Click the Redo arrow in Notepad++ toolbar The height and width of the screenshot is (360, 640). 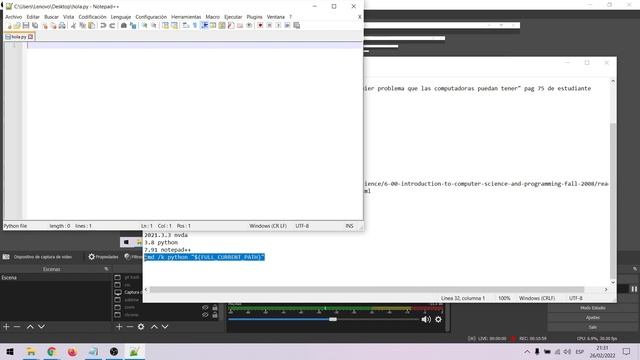[112, 25]
